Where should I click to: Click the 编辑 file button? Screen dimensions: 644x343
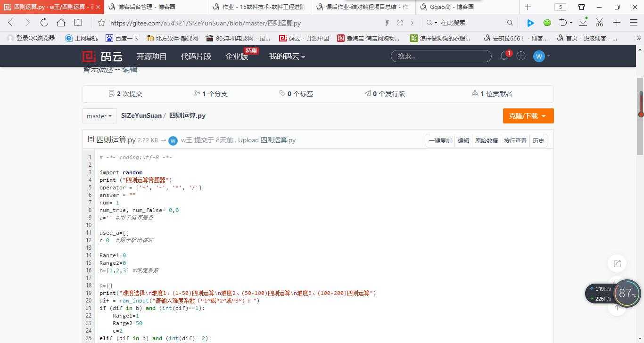click(463, 140)
